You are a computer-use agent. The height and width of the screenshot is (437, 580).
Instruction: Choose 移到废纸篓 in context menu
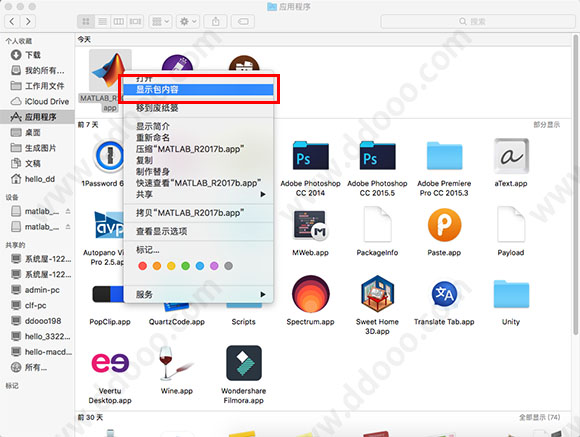[199, 108]
